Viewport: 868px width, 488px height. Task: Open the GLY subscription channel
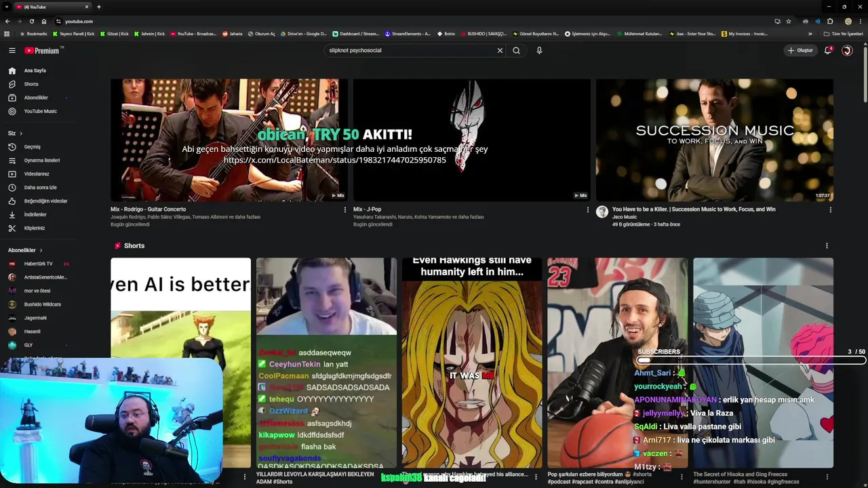coord(28,345)
